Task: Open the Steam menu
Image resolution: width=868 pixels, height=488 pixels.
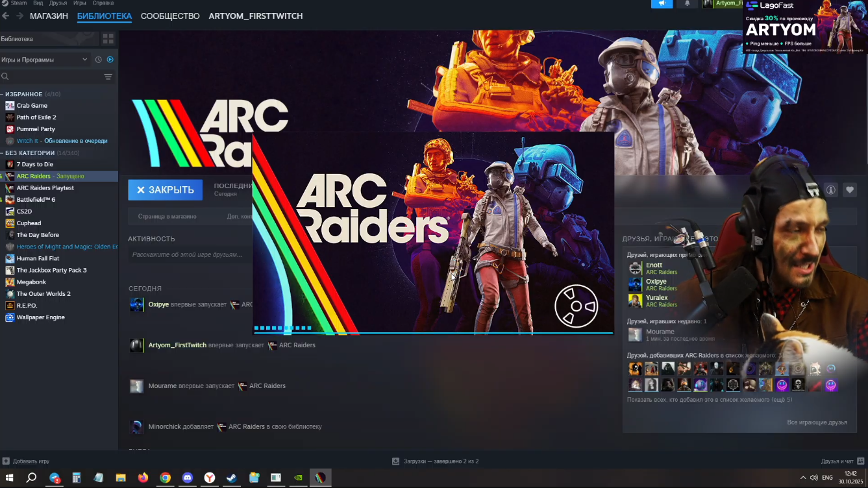Action: coord(19,3)
